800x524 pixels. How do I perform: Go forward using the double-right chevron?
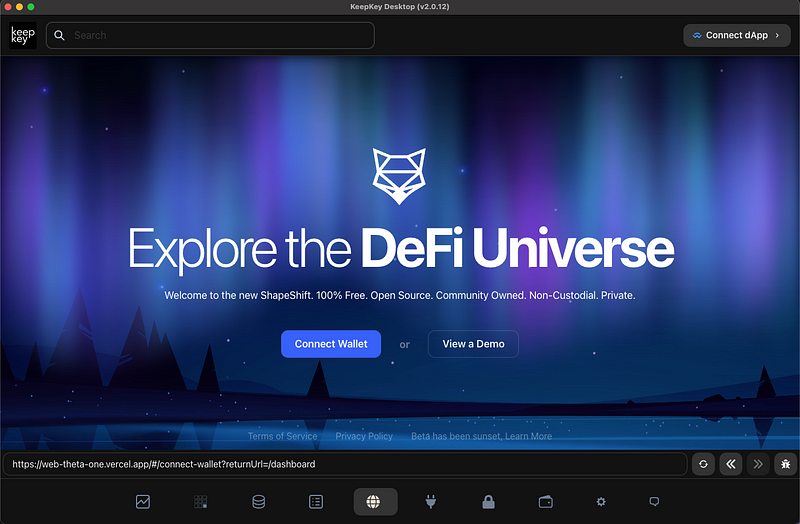point(757,464)
